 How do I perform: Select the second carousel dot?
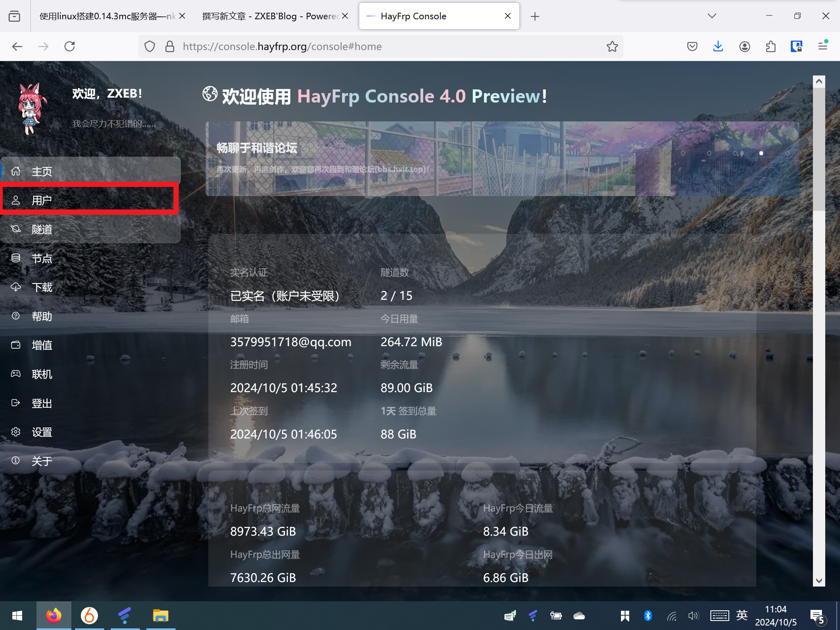tap(709, 153)
